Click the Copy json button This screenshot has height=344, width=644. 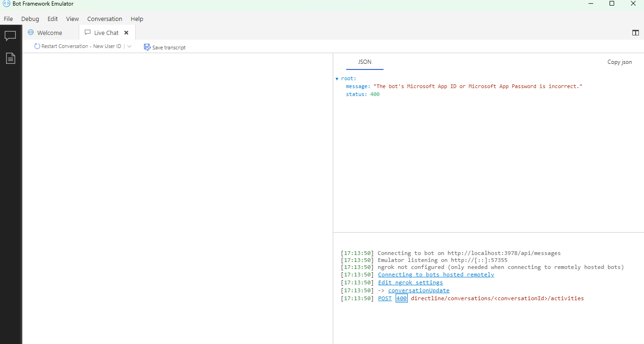click(620, 62)
